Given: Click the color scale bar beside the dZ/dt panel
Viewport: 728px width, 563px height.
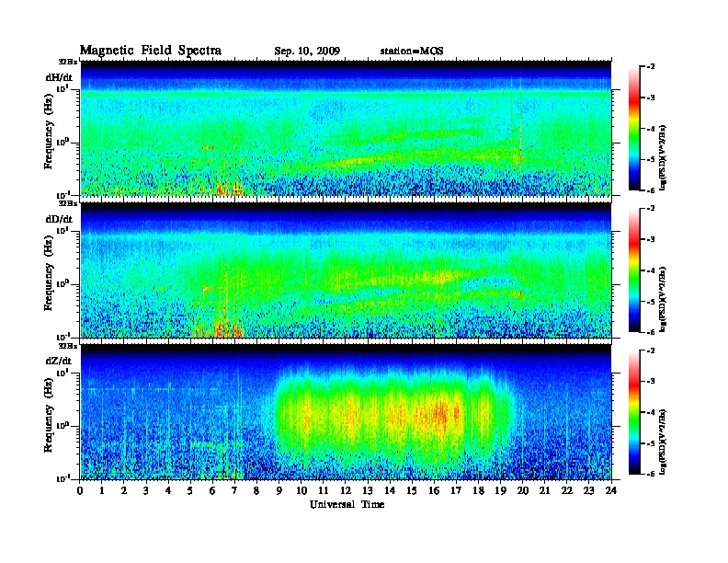Looking at the screenshot, I should (x=634, y=412).
